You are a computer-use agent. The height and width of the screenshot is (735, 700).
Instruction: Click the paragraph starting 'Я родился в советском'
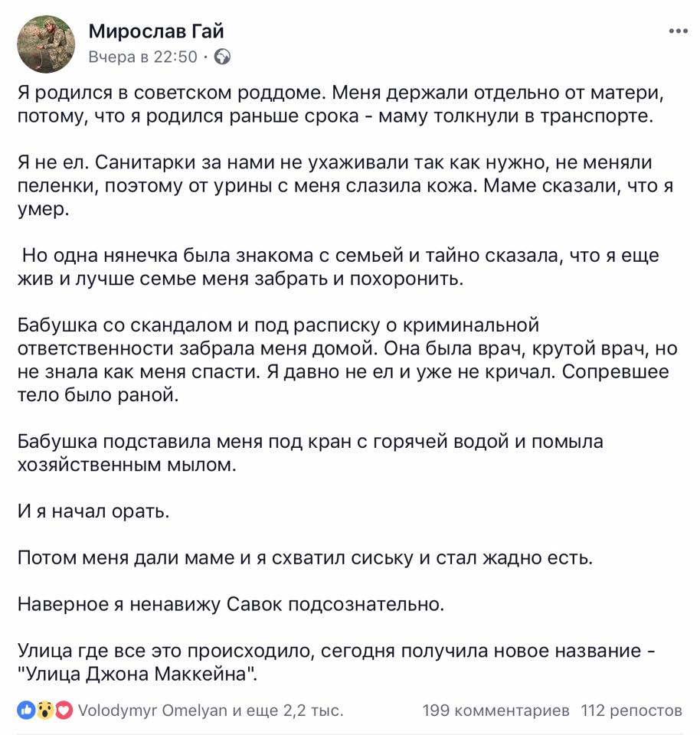coord(341,105)
